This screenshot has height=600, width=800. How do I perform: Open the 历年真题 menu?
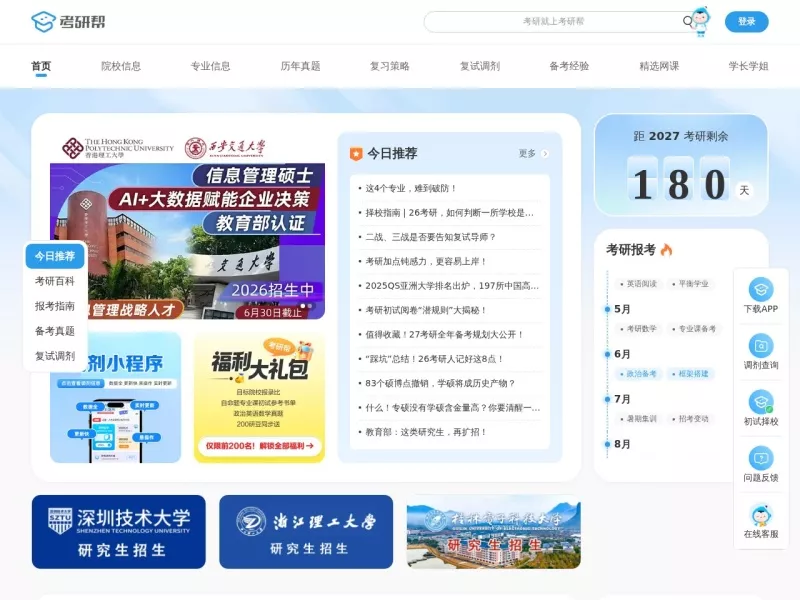[x=301, y=66]
